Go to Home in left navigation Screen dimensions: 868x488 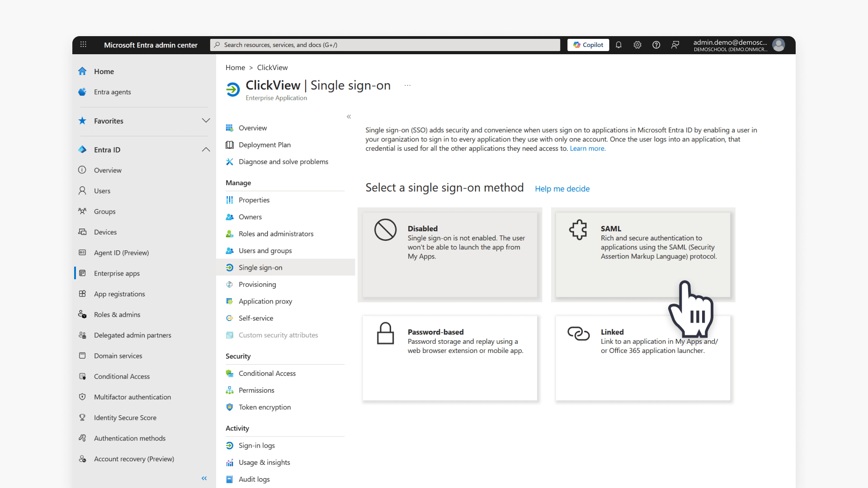[104, 71]
